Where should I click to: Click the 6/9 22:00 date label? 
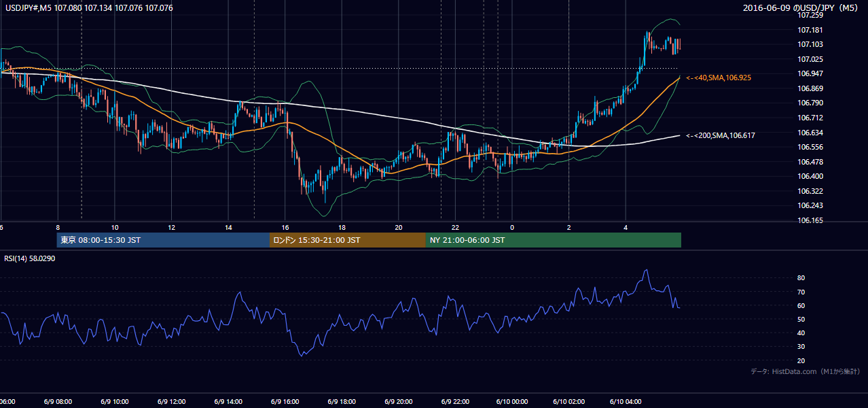click(456, 402)
